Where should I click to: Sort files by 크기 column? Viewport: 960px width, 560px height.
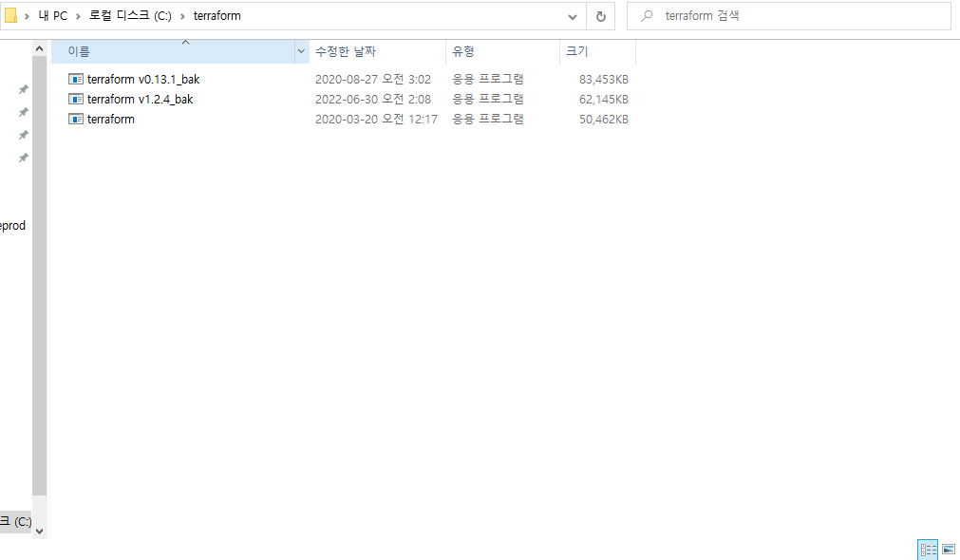pyautogui.click(x=597, y=52)
